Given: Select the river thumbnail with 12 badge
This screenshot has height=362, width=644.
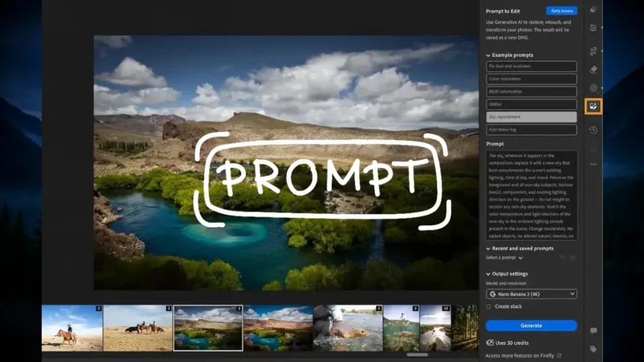Looking at the screenshot, I should [x=435, y=328].
